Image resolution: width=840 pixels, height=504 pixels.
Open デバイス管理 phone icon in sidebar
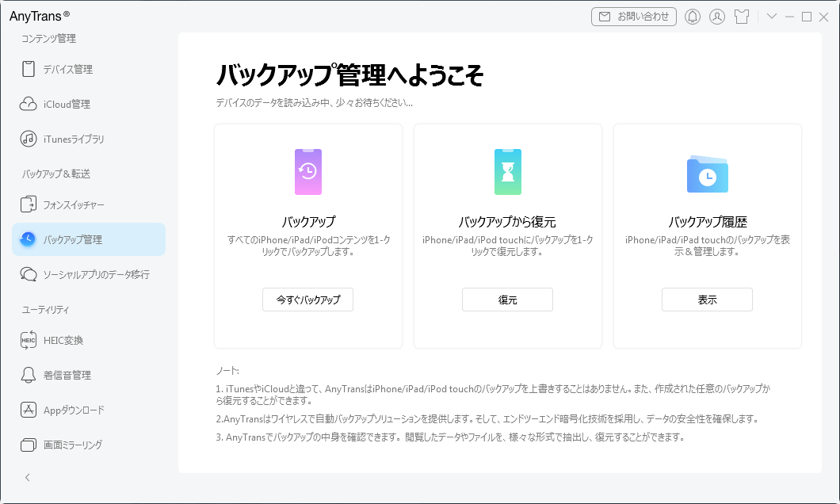click(29, 69)
